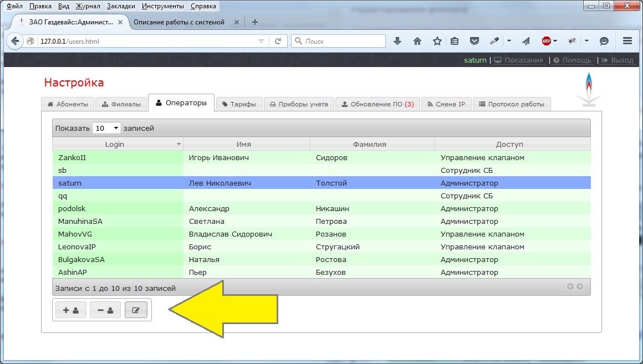
Task: Open Firefox downloads arrow icon
Action: pyautogui.click(x=397, y=41)
